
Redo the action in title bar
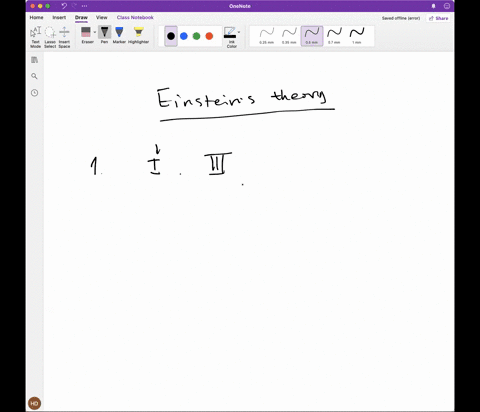tap(74, 6)
